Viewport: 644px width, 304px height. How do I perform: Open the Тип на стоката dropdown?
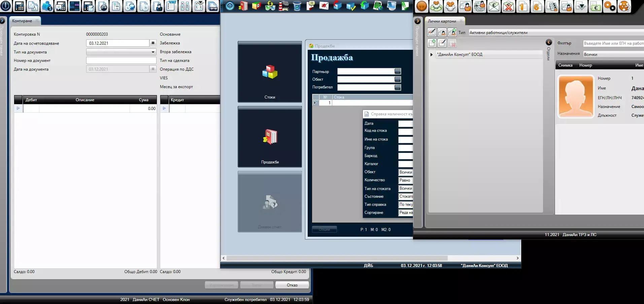click(x=406, y=188)
